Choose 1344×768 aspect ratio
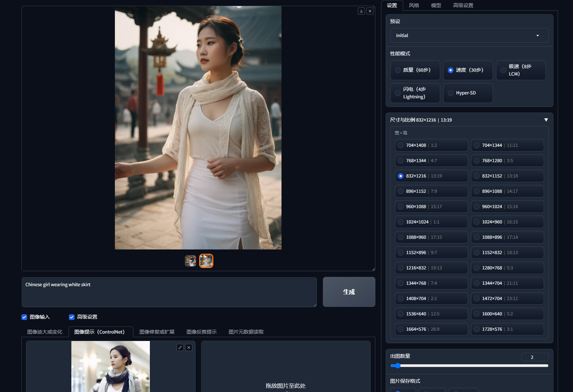Viewport: 573px width, 392px height. coord(431,283)
